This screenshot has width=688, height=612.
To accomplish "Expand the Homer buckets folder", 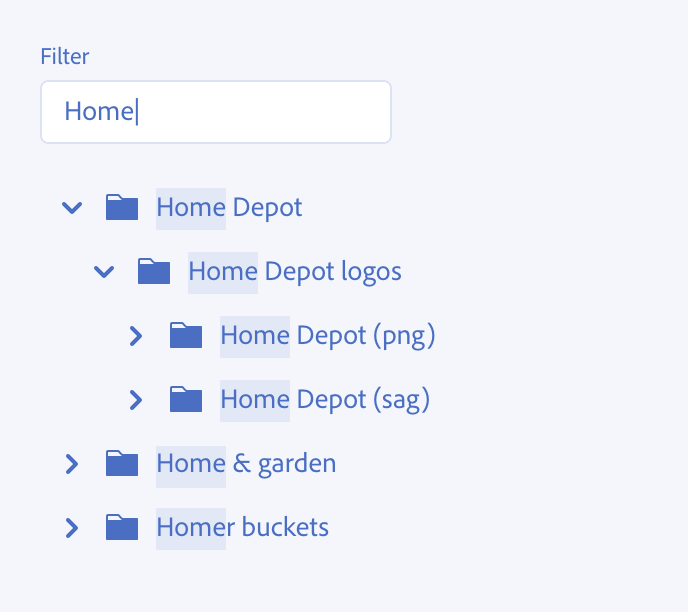I will pyautogui.click(x=71, y=528).
